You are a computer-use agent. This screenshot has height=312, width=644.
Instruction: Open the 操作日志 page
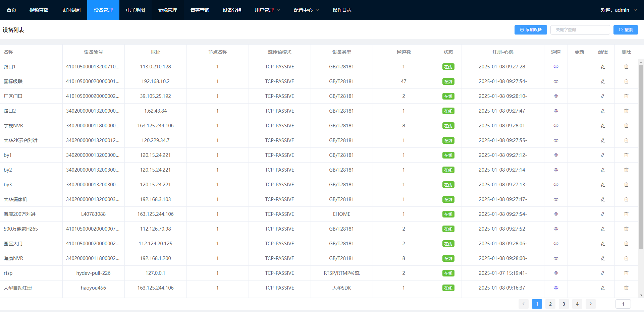click(x=342, y=10)
